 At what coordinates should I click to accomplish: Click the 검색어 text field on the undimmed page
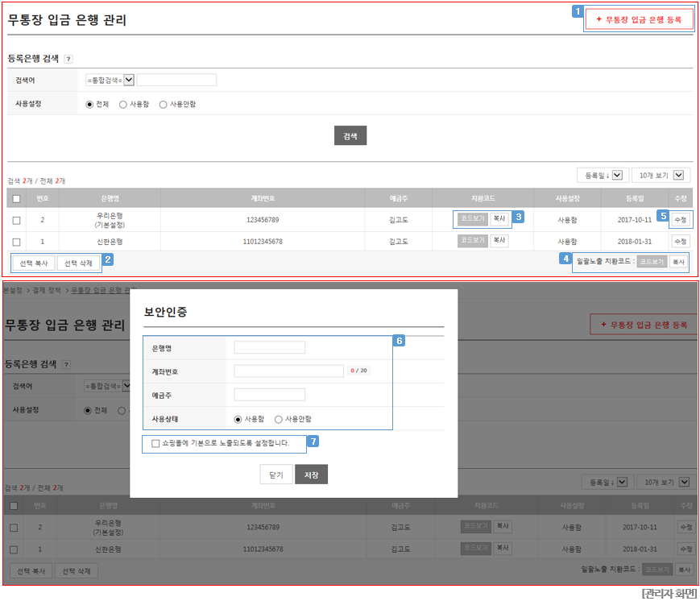tap(176, 80)
